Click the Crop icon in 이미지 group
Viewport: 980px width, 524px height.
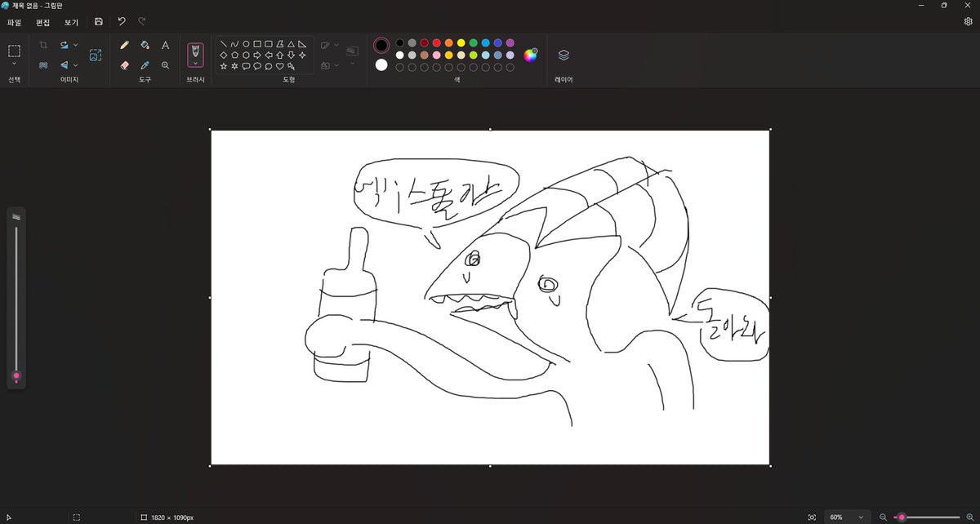(43, 45)
